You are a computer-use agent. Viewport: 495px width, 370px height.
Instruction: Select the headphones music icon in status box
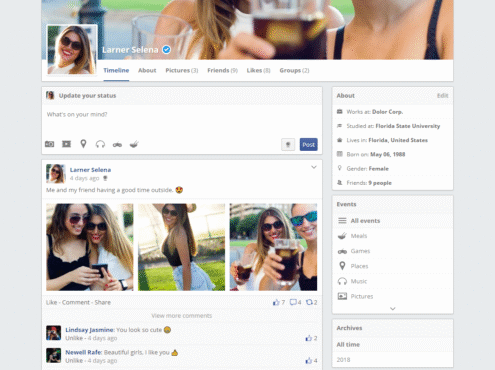pos(100,144)
